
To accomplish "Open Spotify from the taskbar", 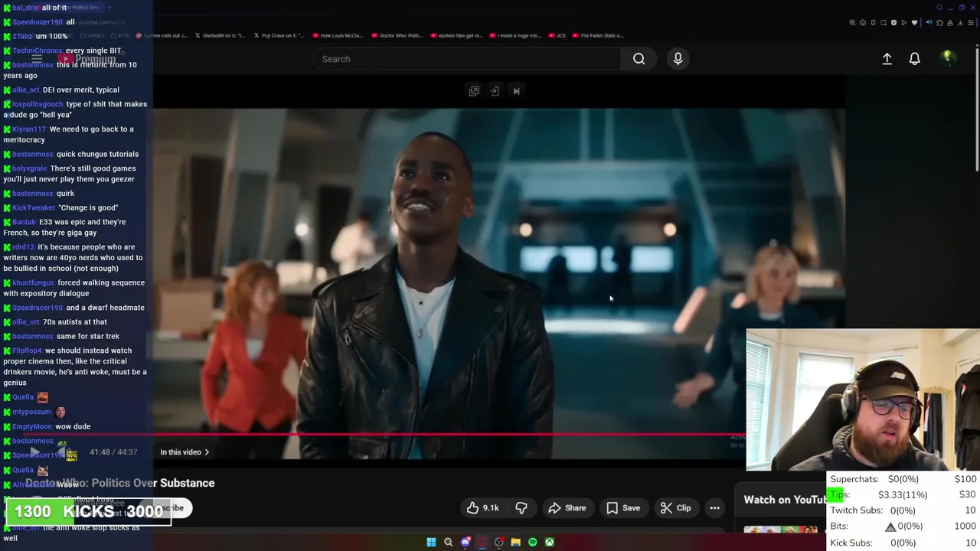I will [533, 542].
